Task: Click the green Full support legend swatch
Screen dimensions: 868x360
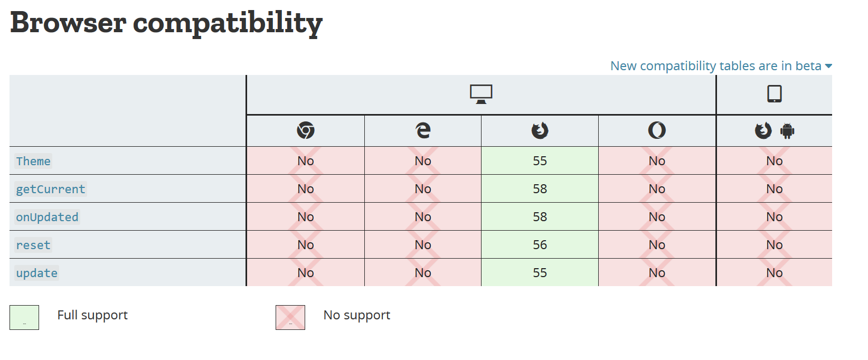Action: pos(24,317)
